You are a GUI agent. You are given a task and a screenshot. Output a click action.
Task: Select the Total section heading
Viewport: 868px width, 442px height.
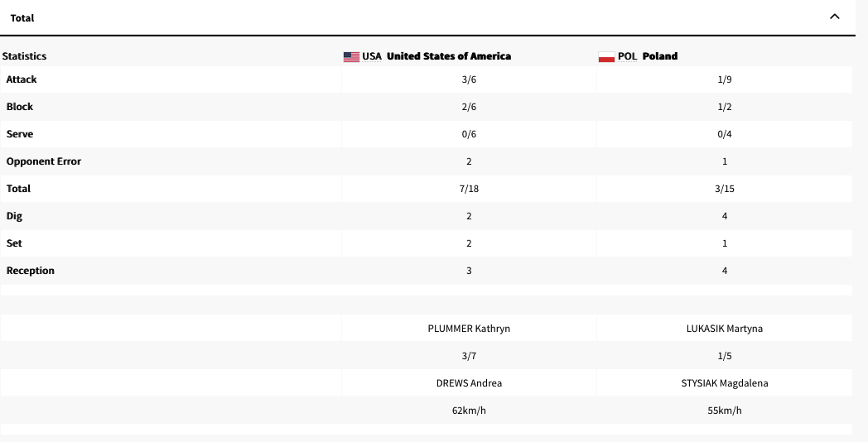(x=22, y=17)
